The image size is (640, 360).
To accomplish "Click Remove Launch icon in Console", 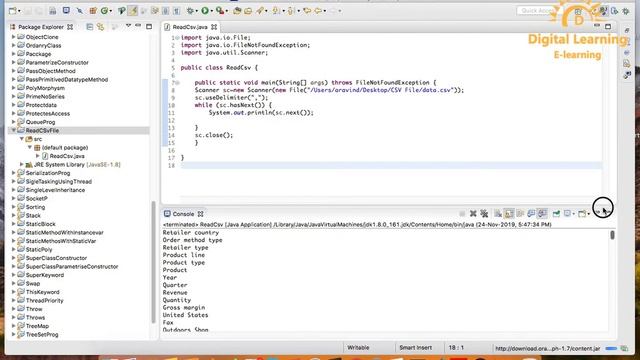I will [x=473, y=213].
